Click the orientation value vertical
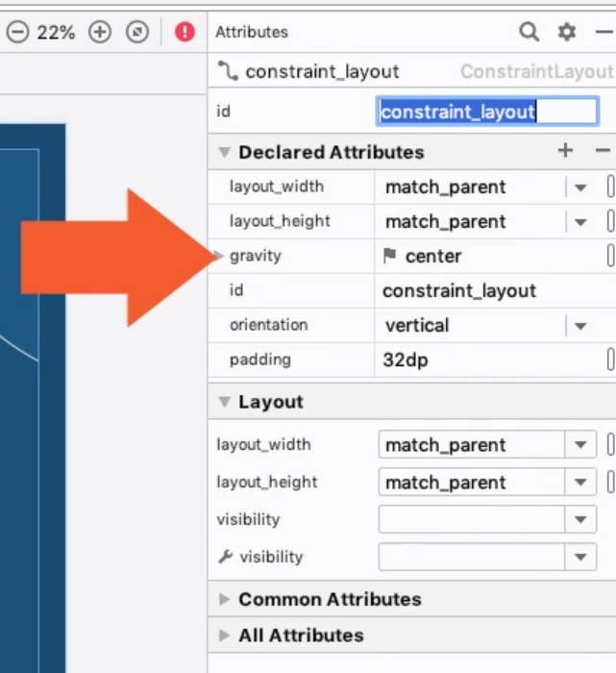 click(417, 325)
